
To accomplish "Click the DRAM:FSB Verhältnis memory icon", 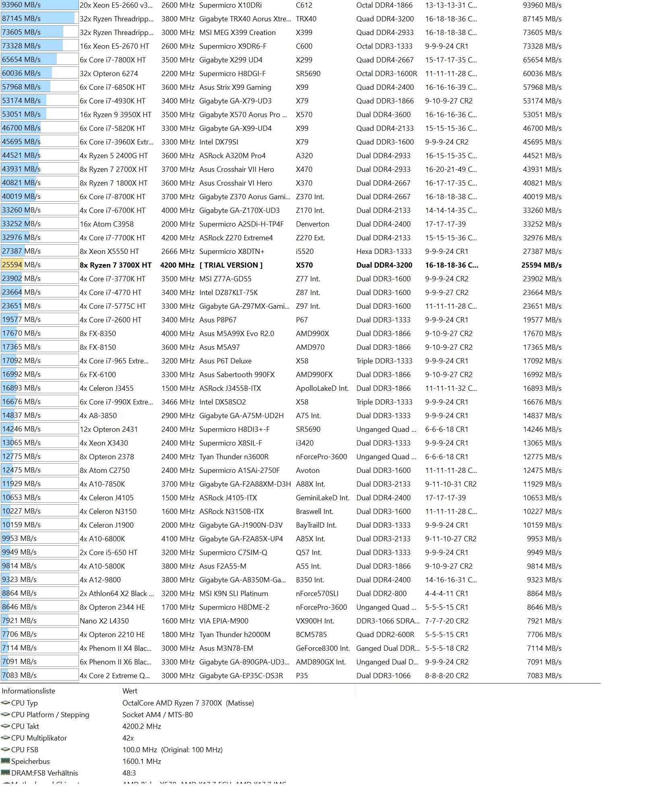I will [x=5, y=773].
